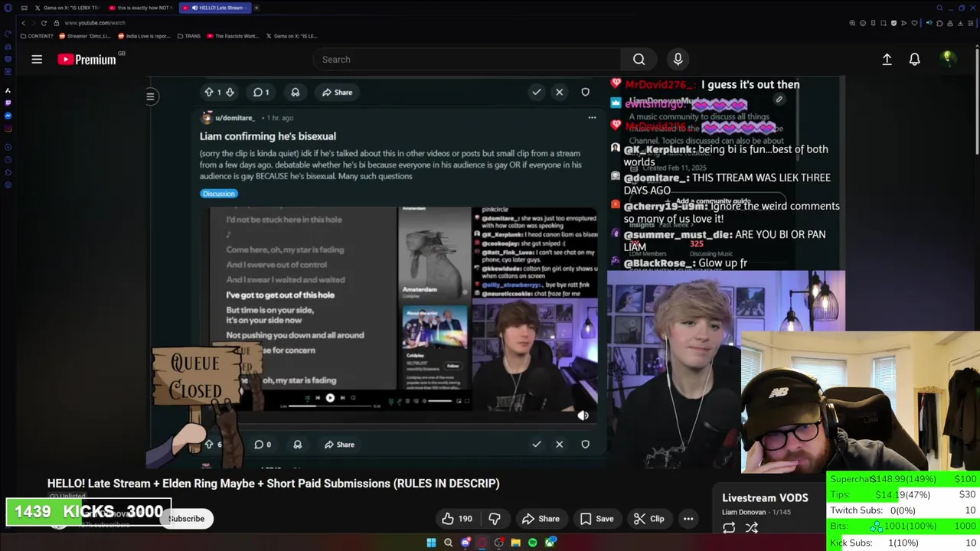Open the u/domitare_ post overflow menu

tap(592, 118)
